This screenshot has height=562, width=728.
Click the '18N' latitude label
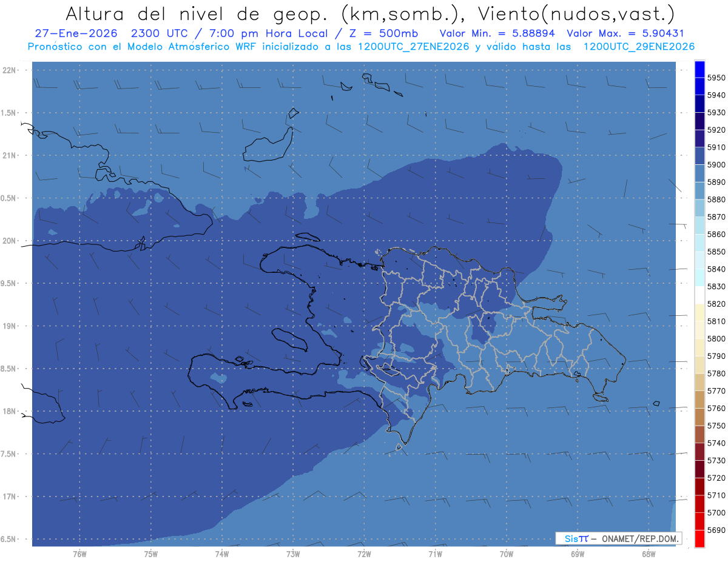pos(10,412)
